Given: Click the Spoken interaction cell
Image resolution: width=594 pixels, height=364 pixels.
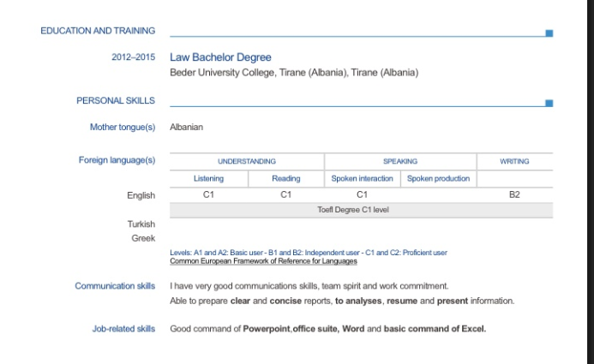Looking at the screenshot, I should tap(362, 179).
